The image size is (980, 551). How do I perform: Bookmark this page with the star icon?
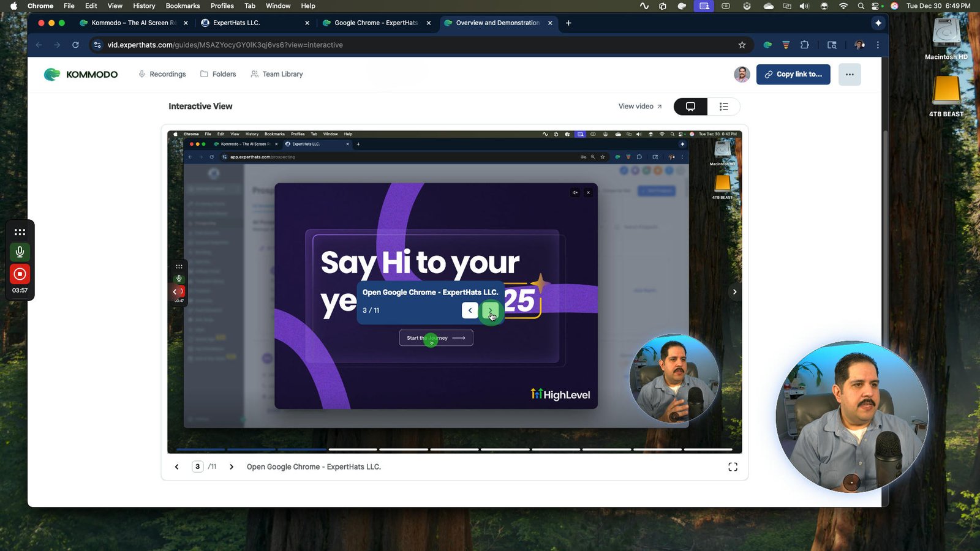pyautogui.click(x=742, y=45)
